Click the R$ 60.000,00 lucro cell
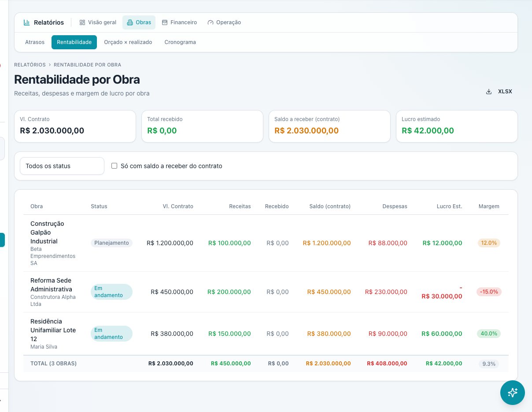Screen dimensions: 532x412 coord(442,334)
